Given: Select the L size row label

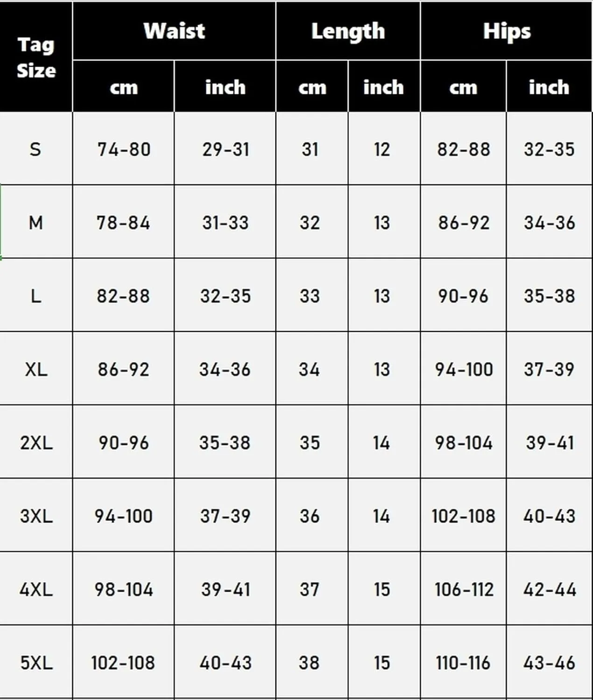Looking at the screenshot, I should [x=36, y=295].
